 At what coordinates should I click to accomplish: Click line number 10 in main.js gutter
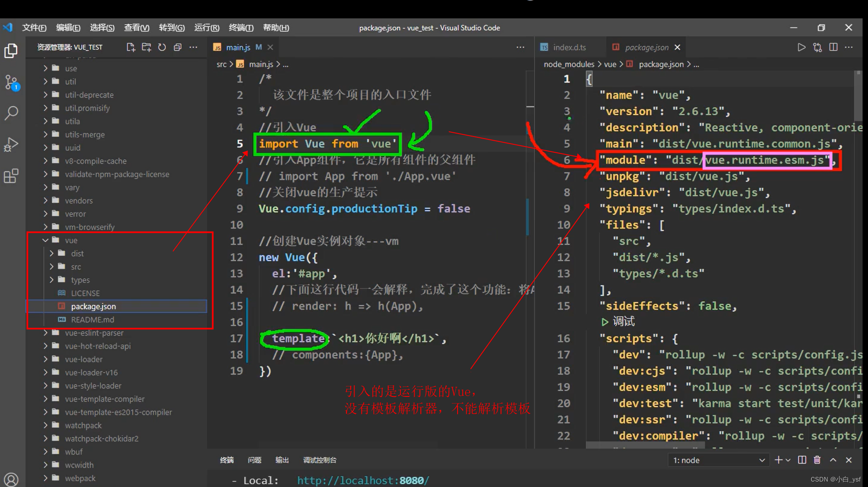pos(236,225)
